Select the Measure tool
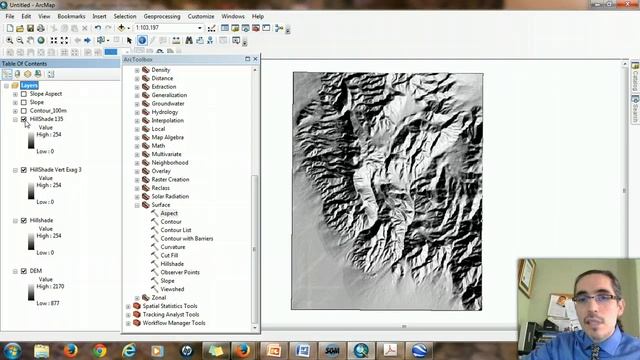Image resolution: width=640 pixels, height=360 pixels. coord(176,40)
